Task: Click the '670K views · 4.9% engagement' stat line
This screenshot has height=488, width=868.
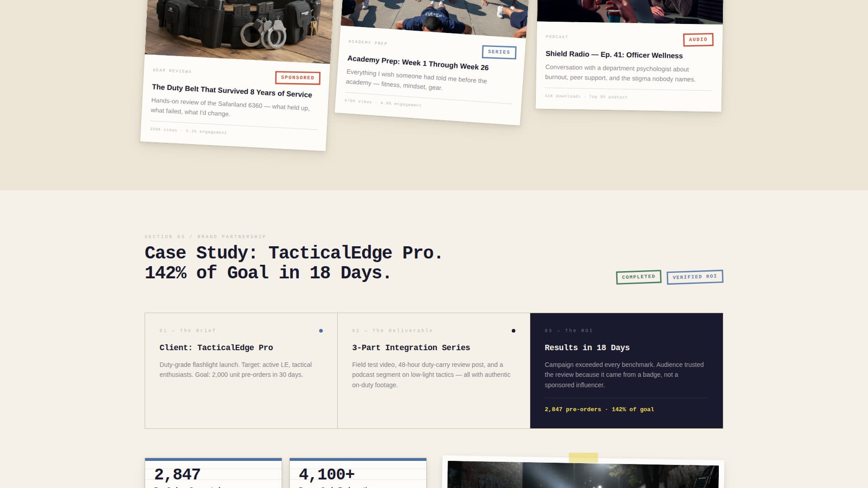Action: click(x=382, y=103)
